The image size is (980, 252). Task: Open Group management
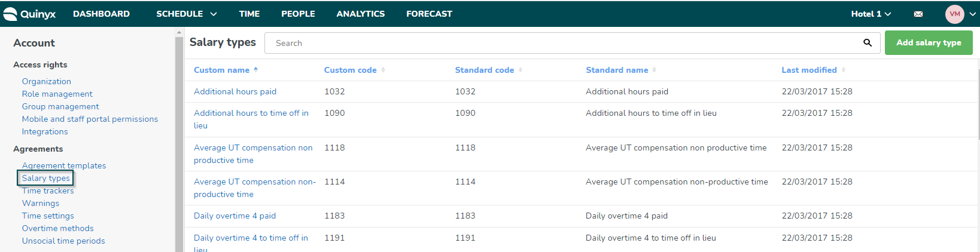(x=60, y=106)
